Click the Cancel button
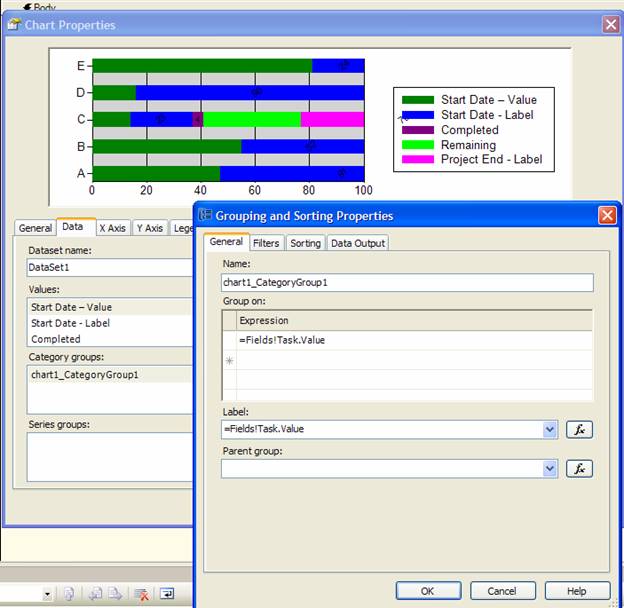The width and height of the screenshot is (624, 608). (502, 591)
